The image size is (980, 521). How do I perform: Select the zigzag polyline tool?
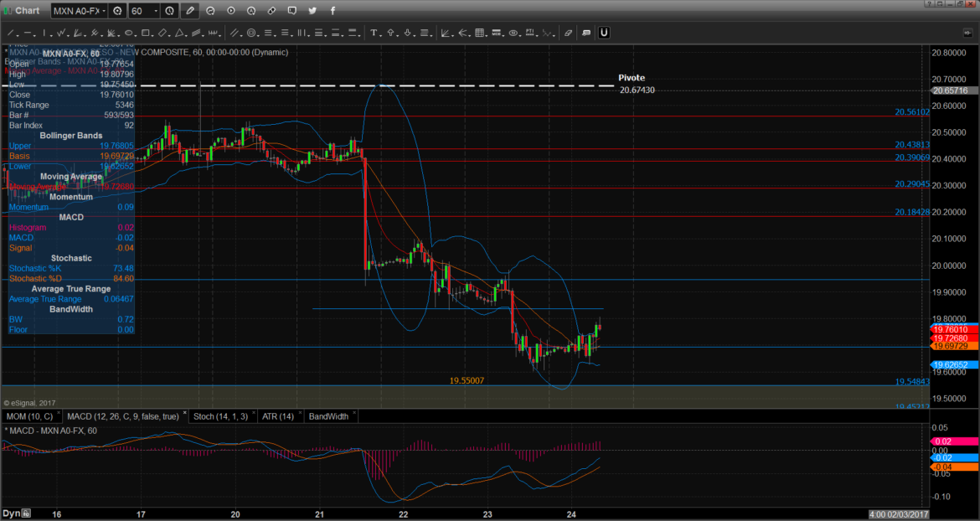click(x=61, y=33)
